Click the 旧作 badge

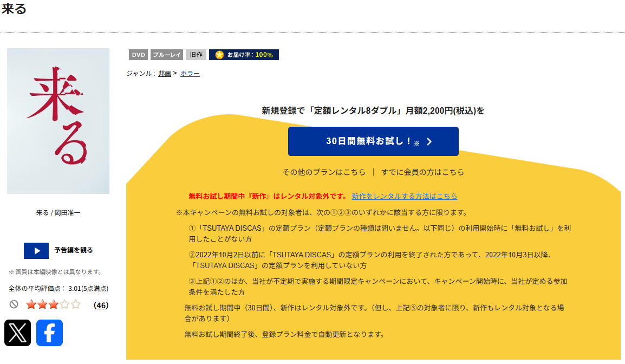click(x=196, y=55)
